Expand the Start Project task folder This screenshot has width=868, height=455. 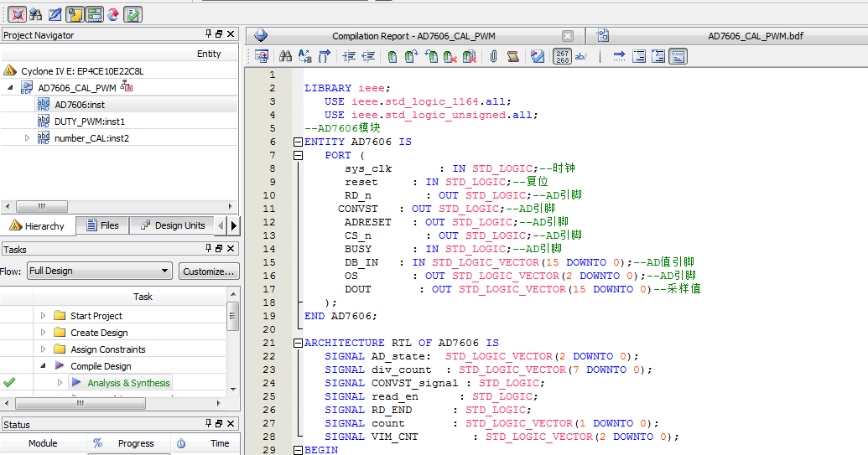(43, 316)
